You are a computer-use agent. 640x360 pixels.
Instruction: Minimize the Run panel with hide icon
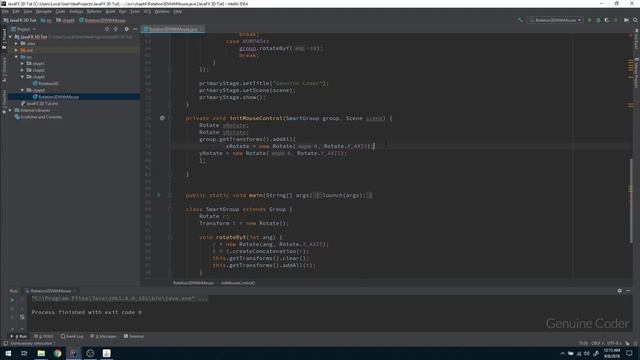click(628, 291)
